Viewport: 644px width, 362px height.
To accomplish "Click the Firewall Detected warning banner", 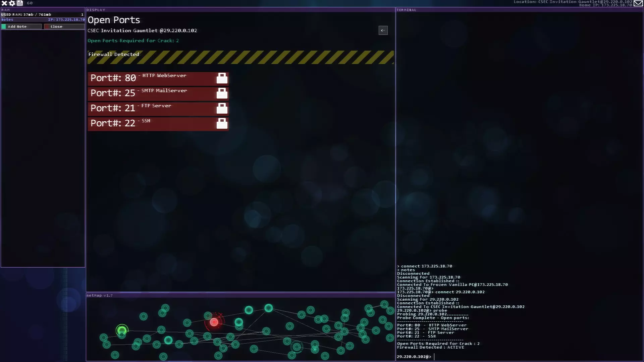I will coord(240,57).
